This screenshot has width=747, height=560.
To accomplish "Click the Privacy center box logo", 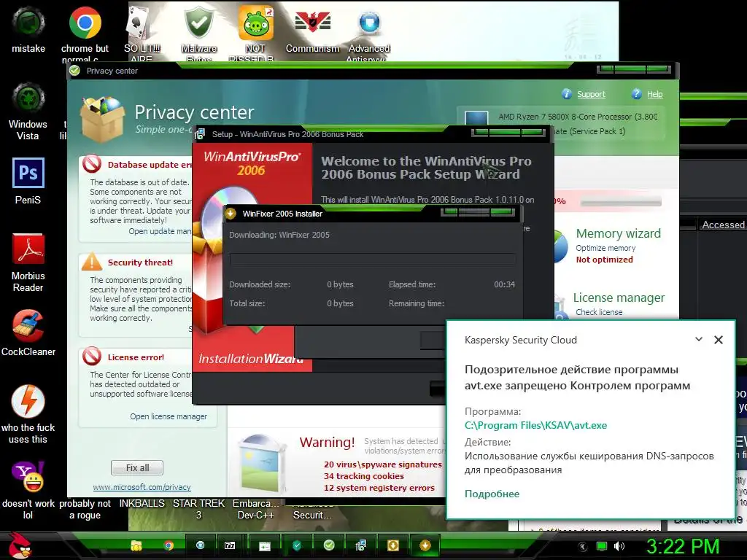I will coord(102,119).
